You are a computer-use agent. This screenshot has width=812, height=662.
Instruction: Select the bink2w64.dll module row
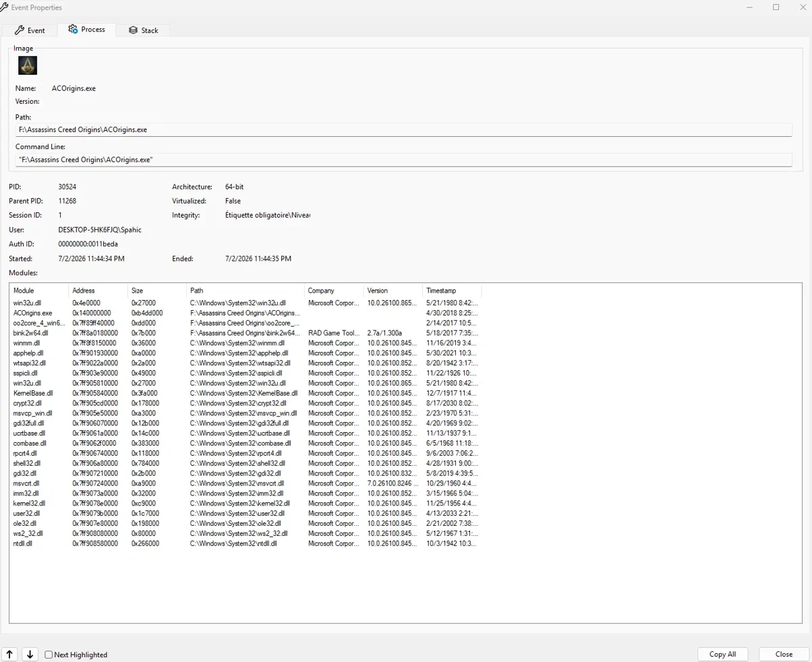tap(245, 333)
